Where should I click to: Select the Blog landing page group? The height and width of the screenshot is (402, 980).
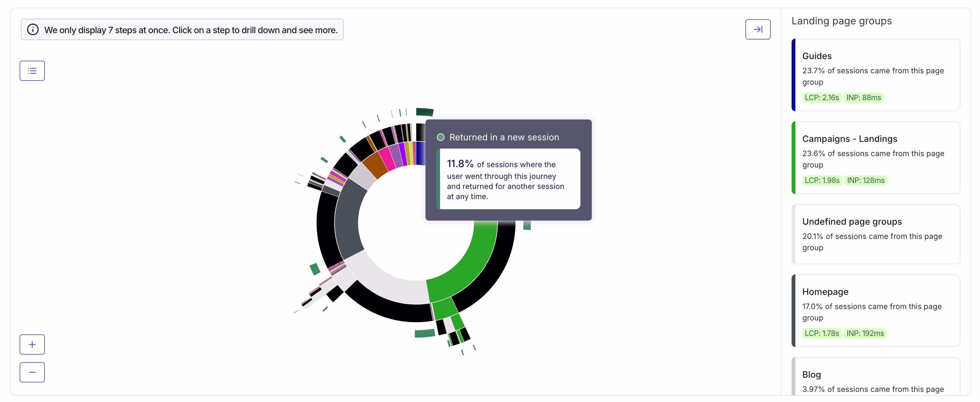[x=875, y=376]
